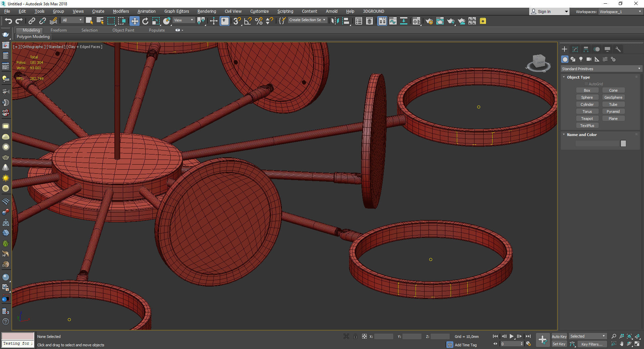Open the Rendering menu

(207, 11)
